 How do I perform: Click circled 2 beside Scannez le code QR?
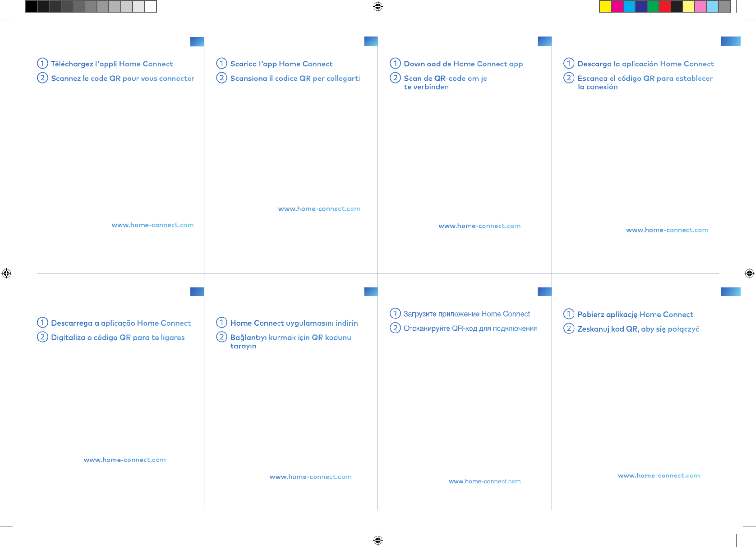tap(42, 78)
